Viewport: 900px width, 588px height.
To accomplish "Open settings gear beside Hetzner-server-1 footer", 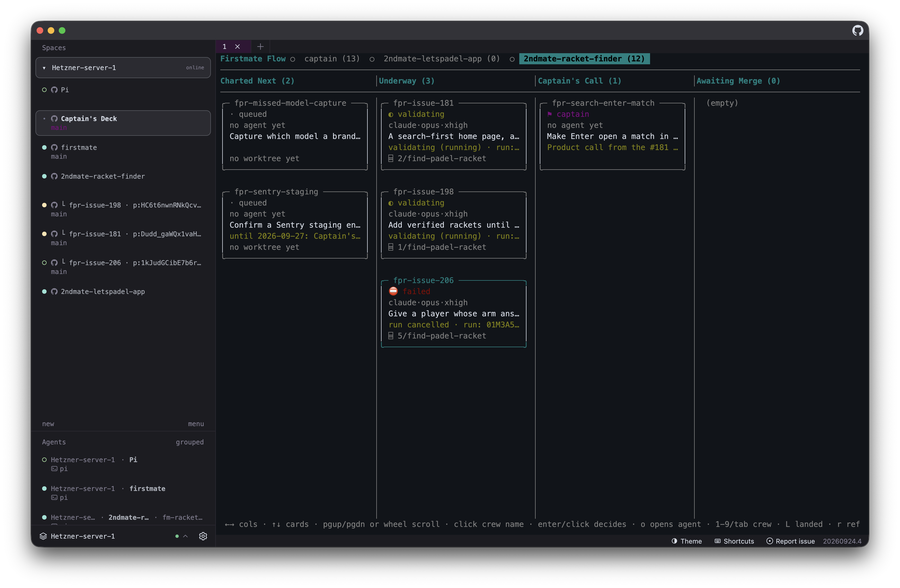I will pyautogui.click(x=203, y=536).
